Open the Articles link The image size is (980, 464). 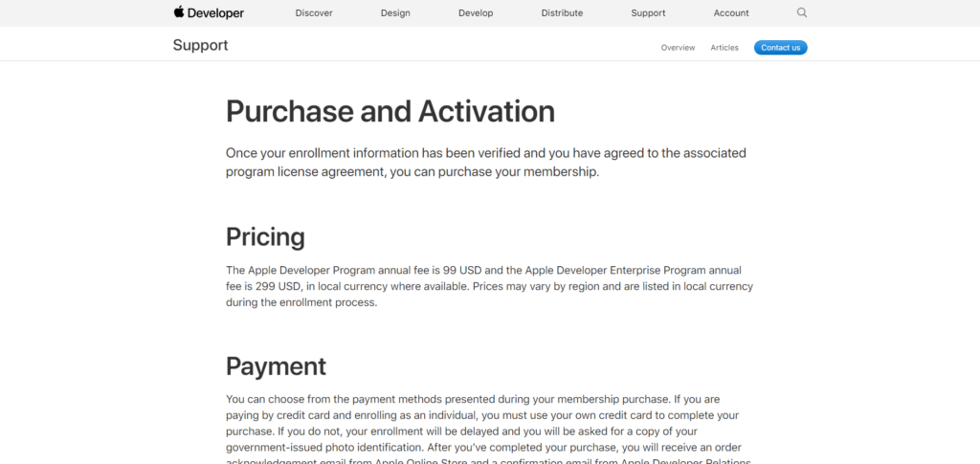[724, 48]
